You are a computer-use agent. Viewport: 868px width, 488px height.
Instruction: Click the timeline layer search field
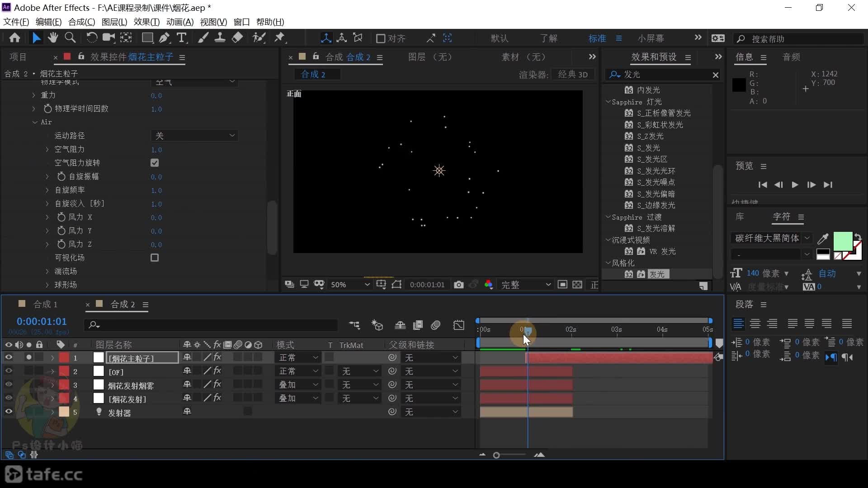point(211,325)
